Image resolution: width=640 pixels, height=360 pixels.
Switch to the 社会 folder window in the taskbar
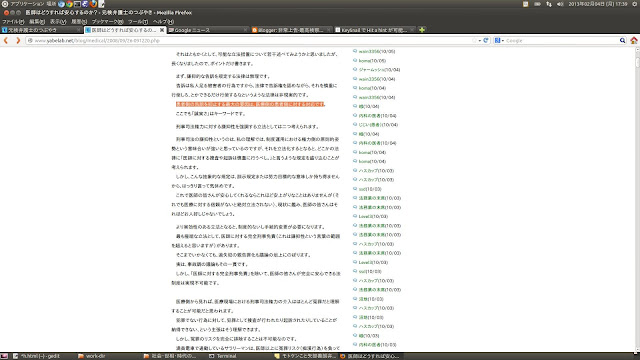pos(170,356)
